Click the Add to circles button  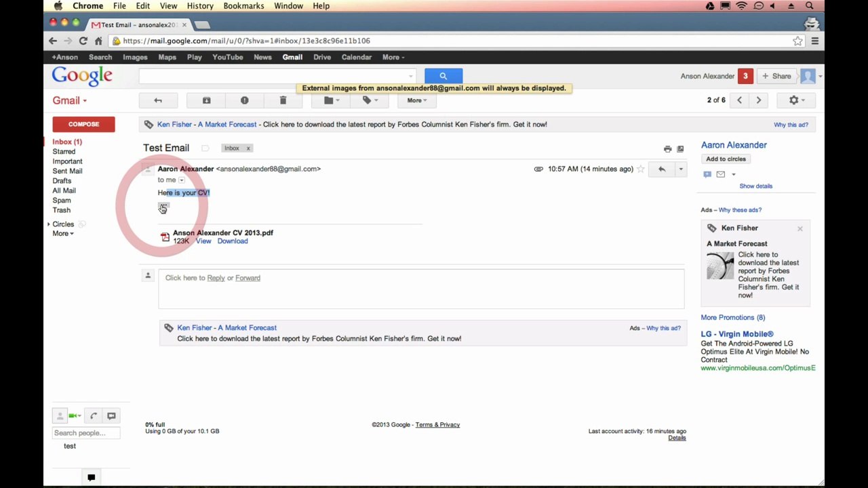tap(726, 159)
